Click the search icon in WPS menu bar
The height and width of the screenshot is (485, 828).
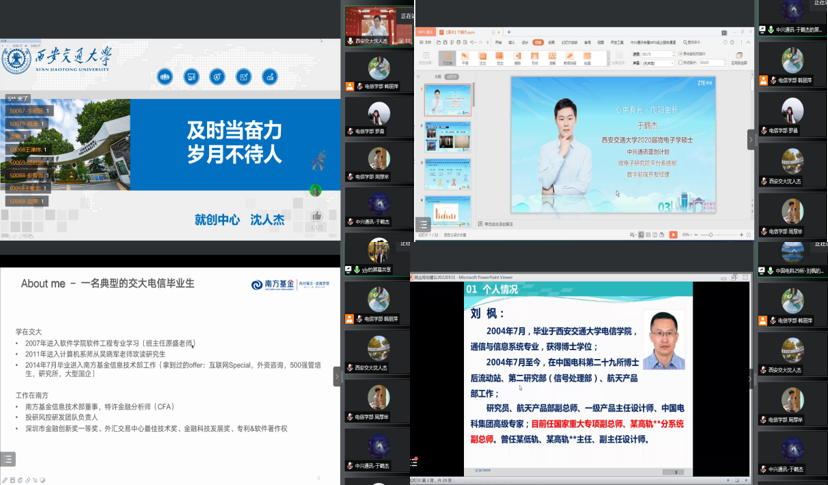pyautogui.click(x=685, y=42)
